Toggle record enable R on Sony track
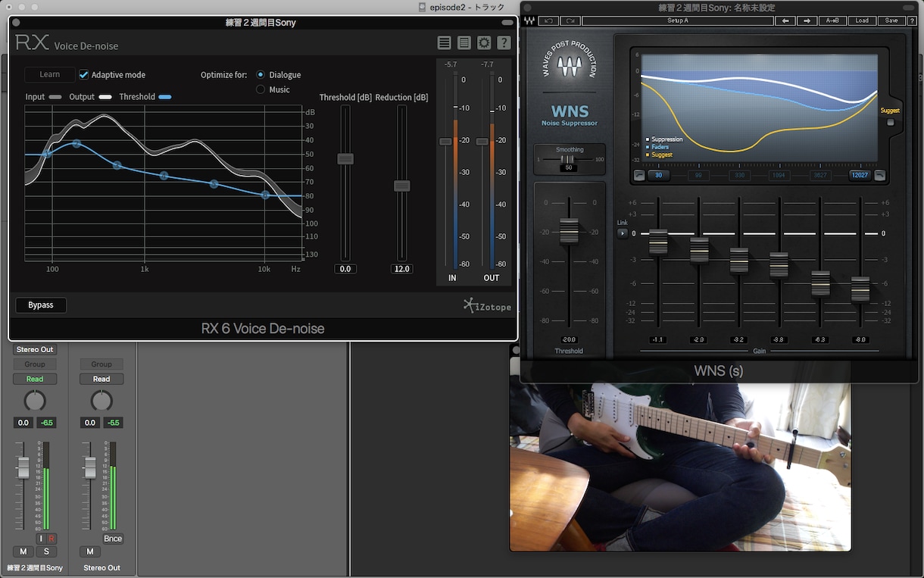 coord(52,539)
